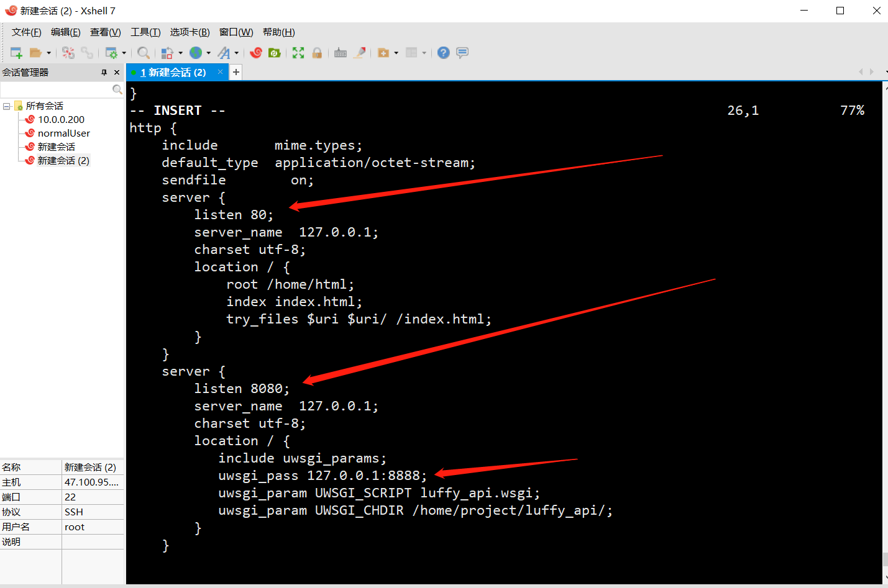
Task: Click the 说明 property label
Action: 11,542
